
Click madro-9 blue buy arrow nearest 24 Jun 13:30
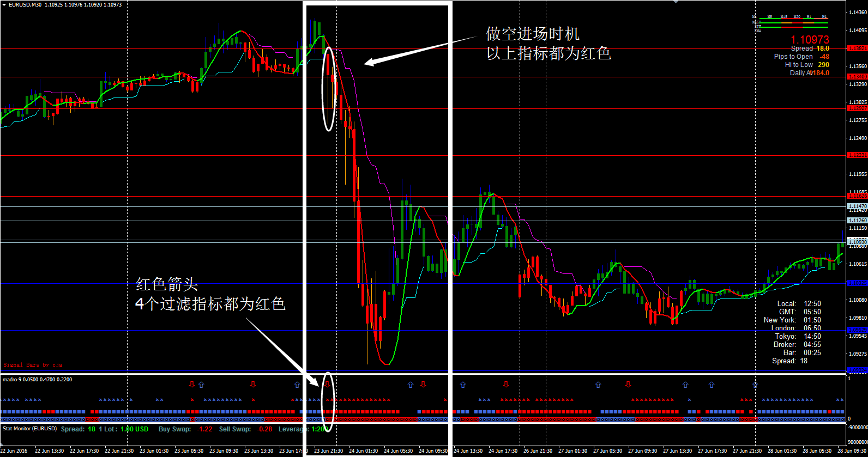[x=463, y=385]
